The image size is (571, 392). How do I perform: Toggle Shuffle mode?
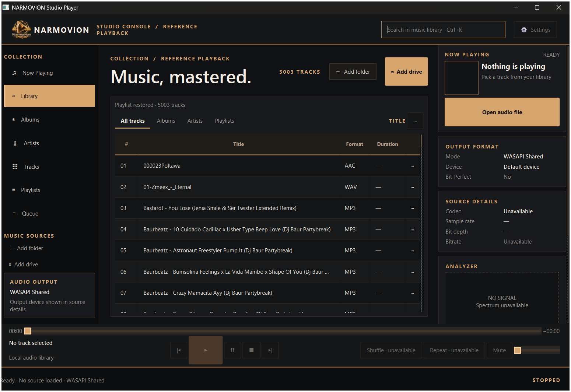coord(391,350)
